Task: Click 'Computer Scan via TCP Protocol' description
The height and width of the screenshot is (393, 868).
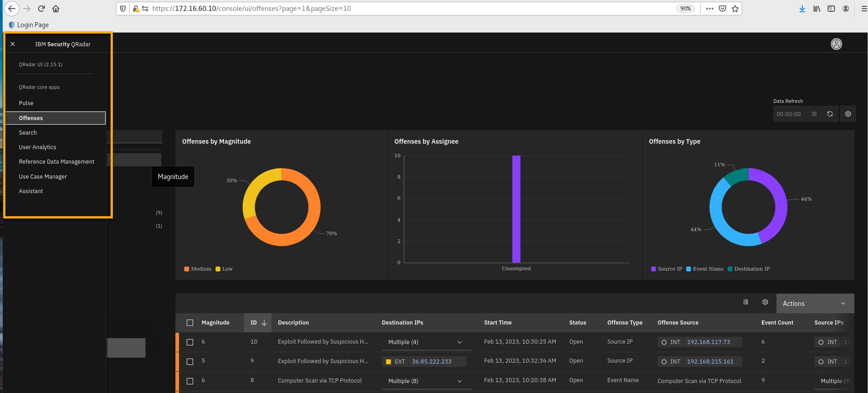Action: click(x=320, y=381)
